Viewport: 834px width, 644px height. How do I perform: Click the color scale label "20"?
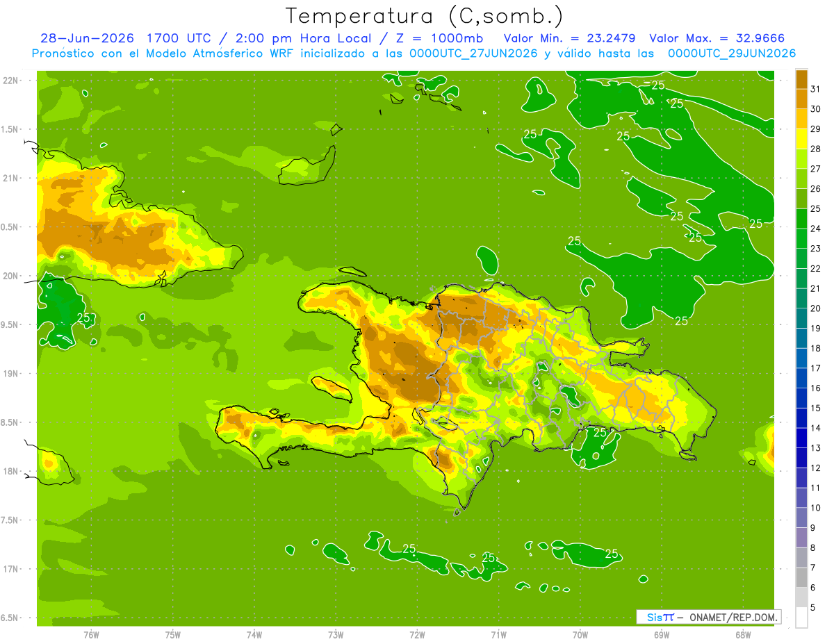[816, 308]
